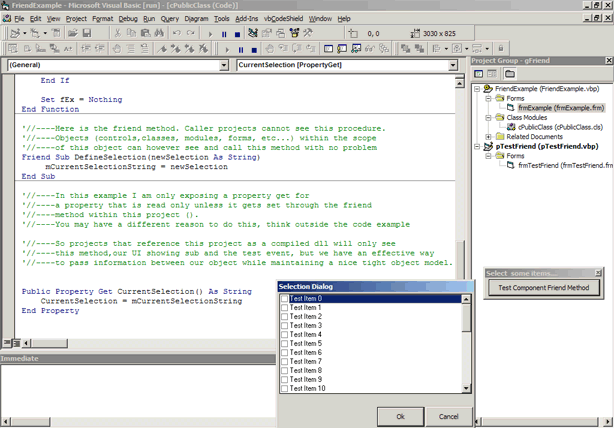This screenshot has width=614, height=428.
Task: Click the Ok button in Selection Dialog
Action: pos(400,416)
